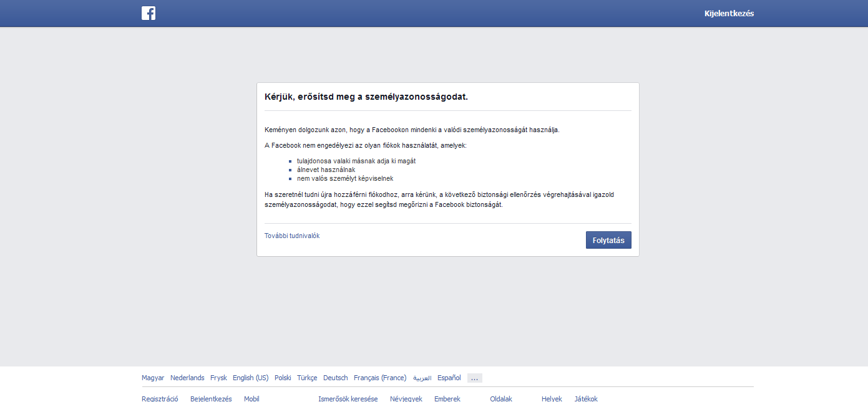
Task: Open the További tudnivalók link
Action: [x=292, y=236]
